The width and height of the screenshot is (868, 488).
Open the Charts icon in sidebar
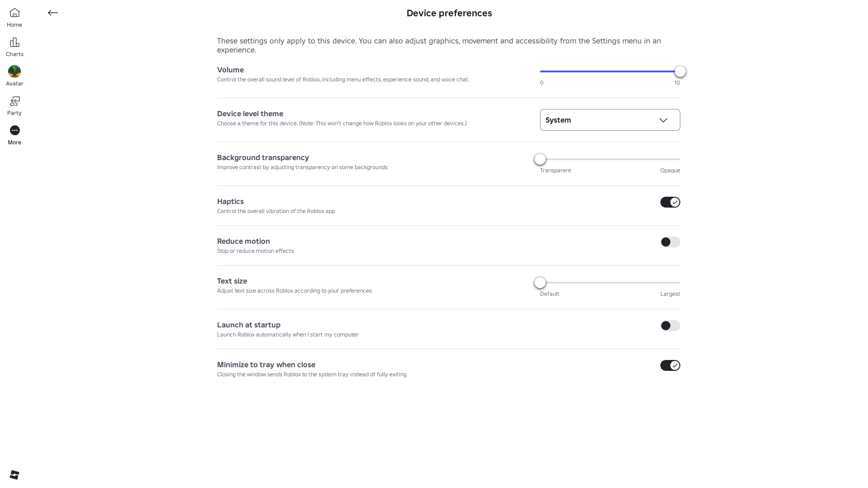(14, 42)
